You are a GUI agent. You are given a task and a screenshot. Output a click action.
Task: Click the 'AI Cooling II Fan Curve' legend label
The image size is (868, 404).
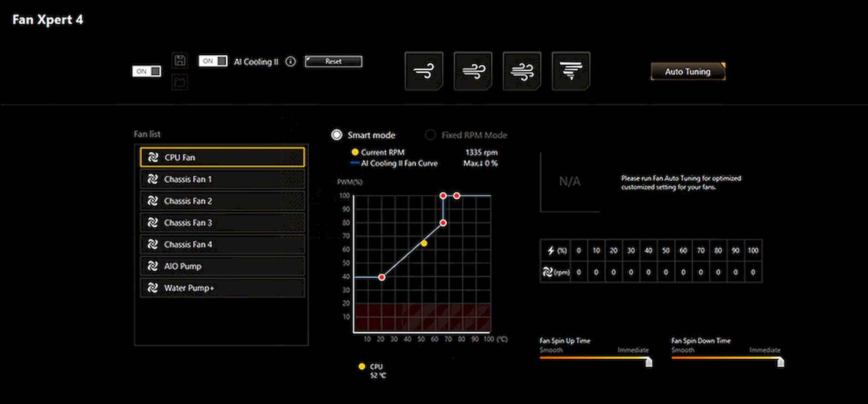pos(399,163)
